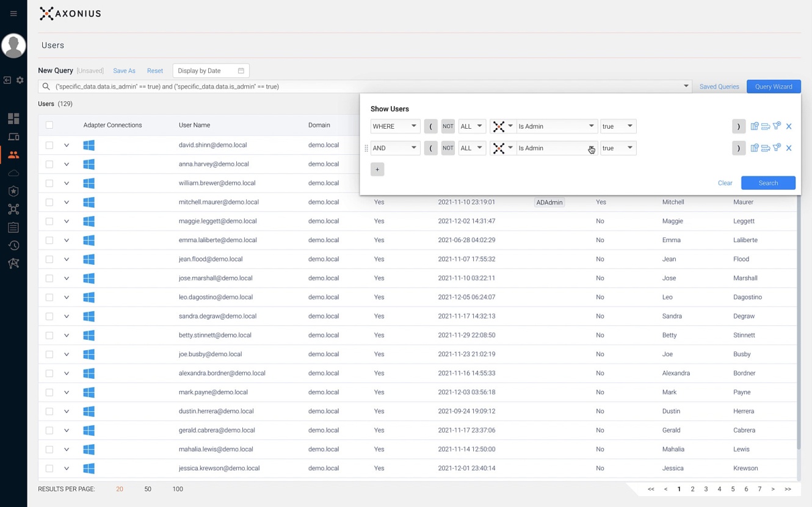Select checkbox for david.shinn@demo.local
812x507 pixels.
tap(49, 145)
